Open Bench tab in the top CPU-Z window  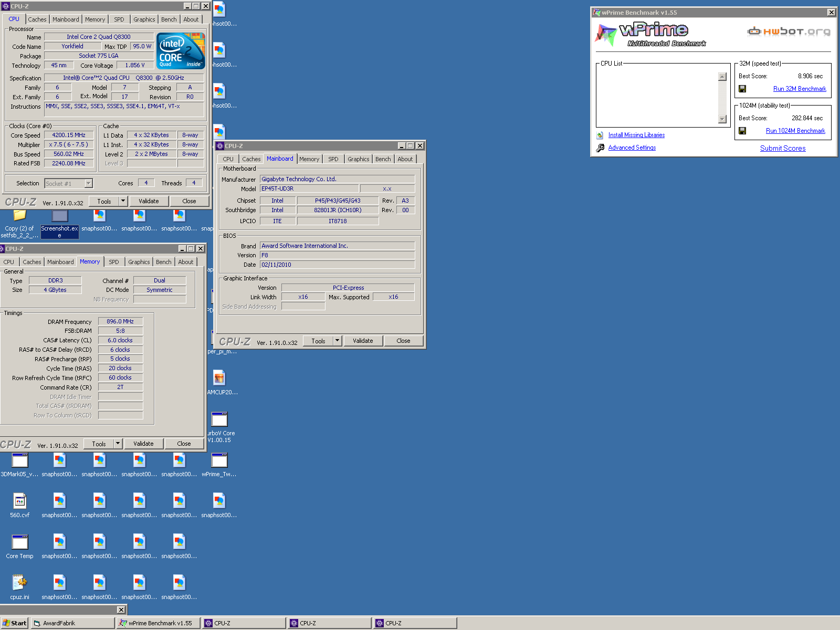click(x=169, y=19)
